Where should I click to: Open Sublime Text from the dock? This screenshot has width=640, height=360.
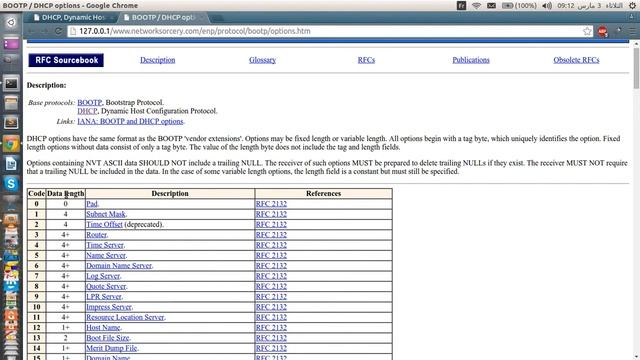coord(11,122)
